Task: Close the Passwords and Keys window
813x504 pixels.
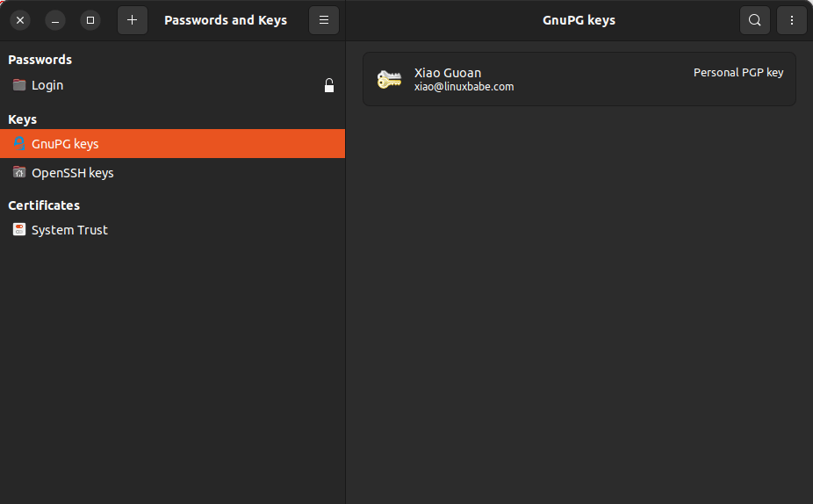Action: click(20, 20)
